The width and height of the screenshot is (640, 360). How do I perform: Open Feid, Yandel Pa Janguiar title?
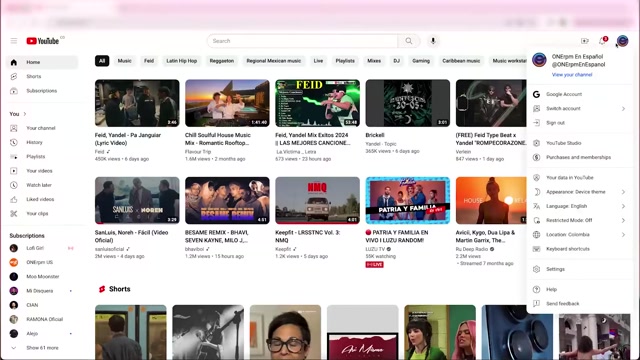point(128,139)
